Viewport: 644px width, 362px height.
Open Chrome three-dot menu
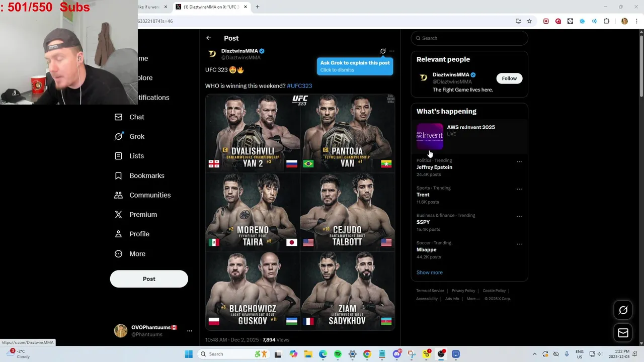(637, 21)
